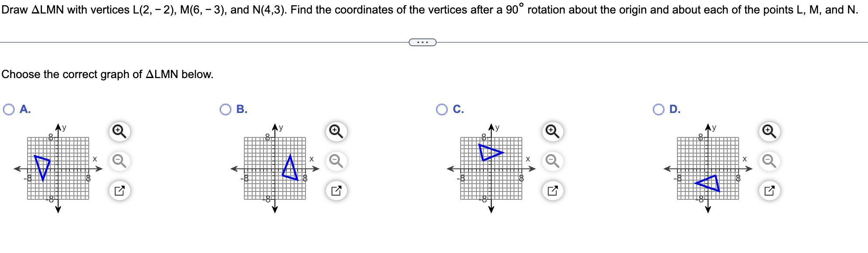
Task: Zoom out on graph B
Action: pos(336,161)
